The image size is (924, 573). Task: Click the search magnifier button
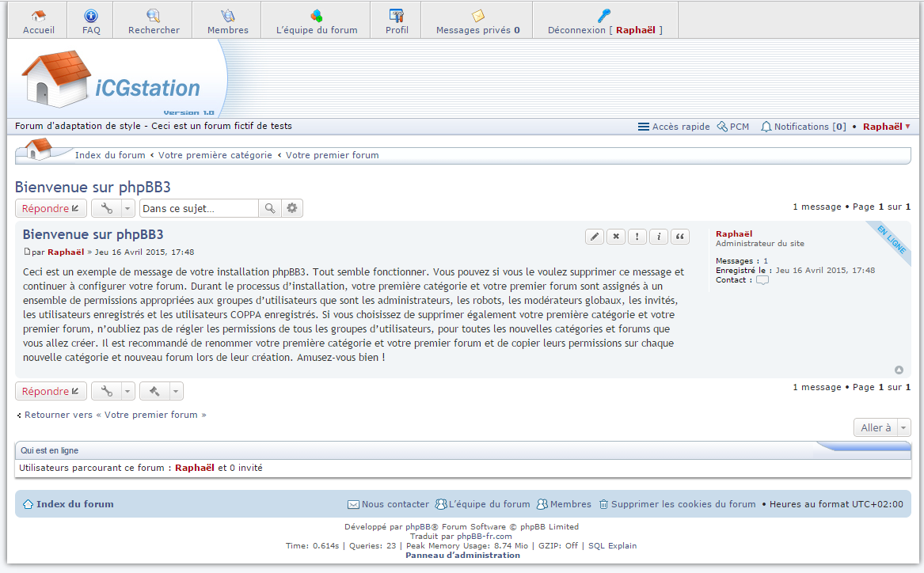click(270, 208)
